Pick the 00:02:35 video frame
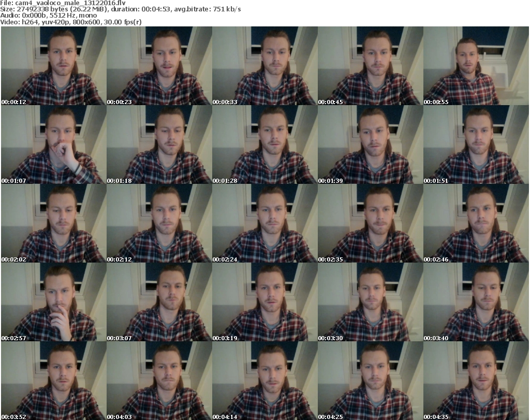 371,223
